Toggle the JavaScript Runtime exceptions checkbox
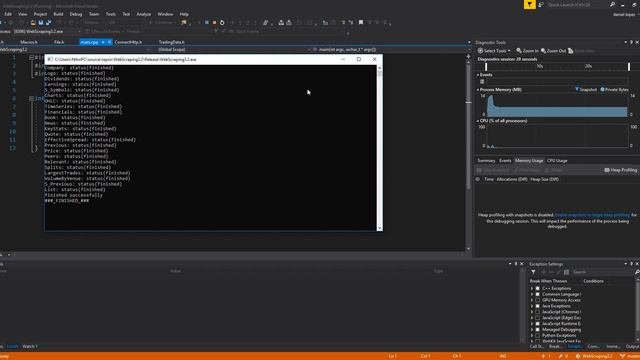The width and height of the screenshot is (640, 360). tap(538, 324)
